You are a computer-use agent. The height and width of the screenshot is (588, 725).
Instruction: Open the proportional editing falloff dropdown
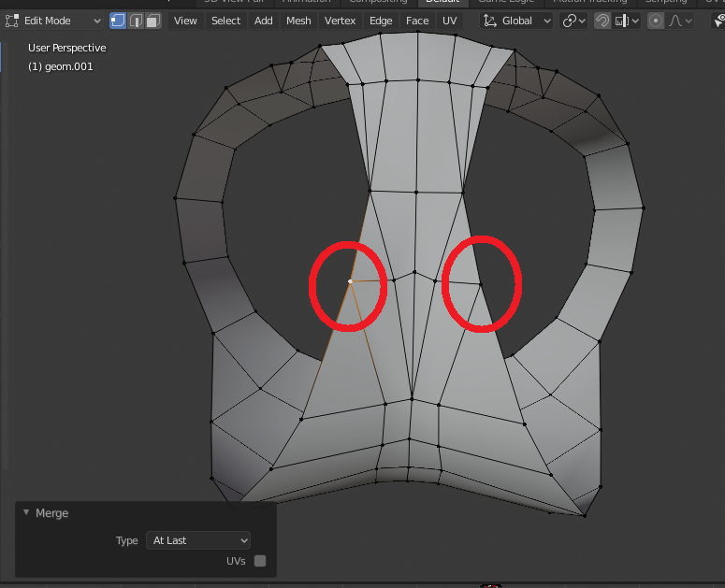[680, 21]
